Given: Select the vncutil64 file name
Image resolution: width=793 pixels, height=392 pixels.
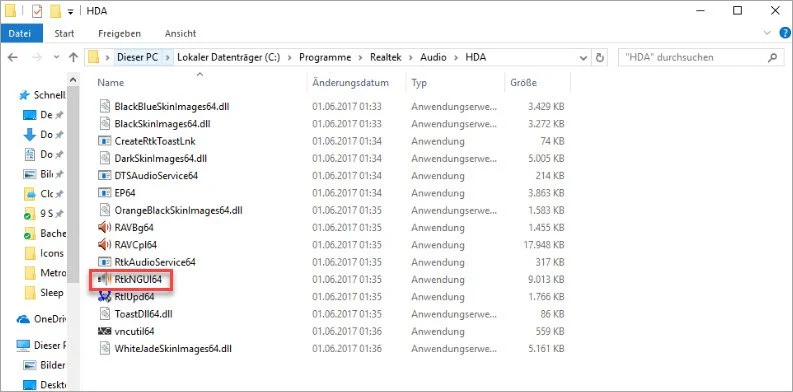Looking at the screenshot, I should coord(135,331).
